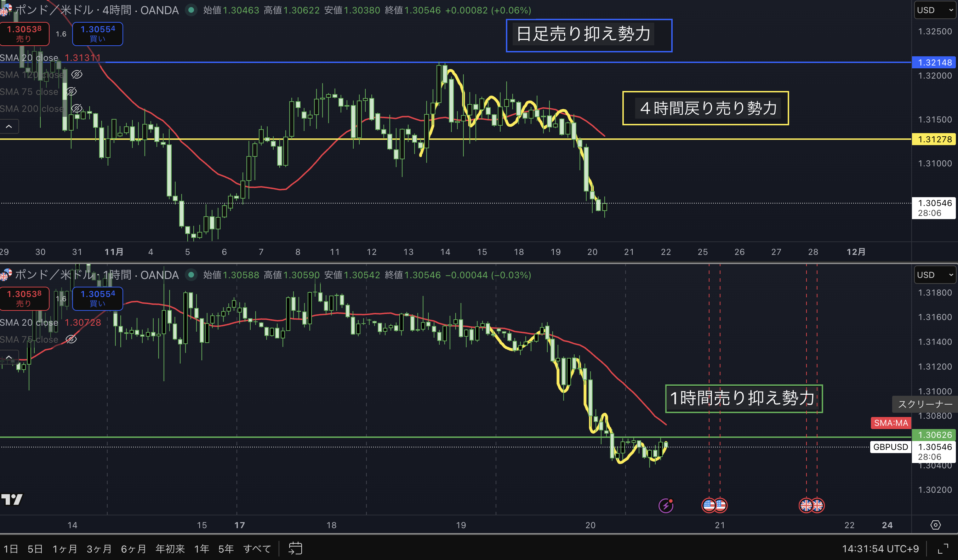This screenshot has width=958, height=560.
Task: Open chart settings gear on time axis
Action: point(935,525)
